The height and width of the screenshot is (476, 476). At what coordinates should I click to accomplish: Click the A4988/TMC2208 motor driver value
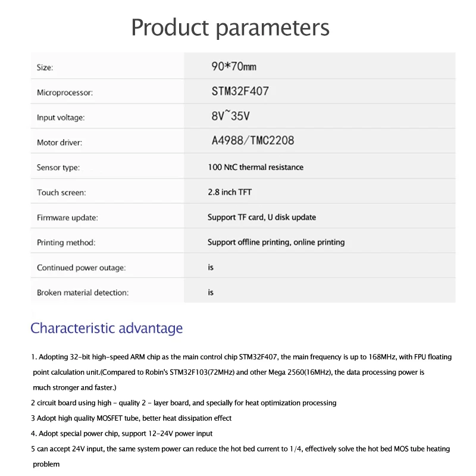(x=252, y=140)
